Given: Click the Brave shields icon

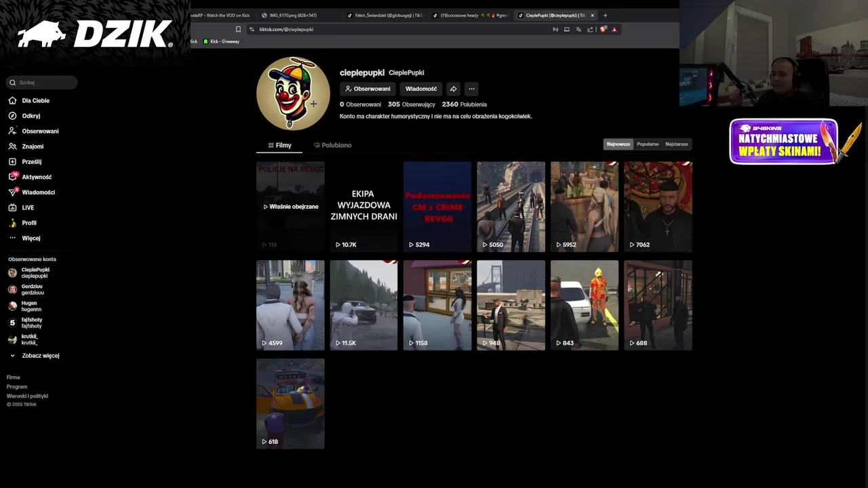Looking at the screenshot, I should (x=603, y=29).
